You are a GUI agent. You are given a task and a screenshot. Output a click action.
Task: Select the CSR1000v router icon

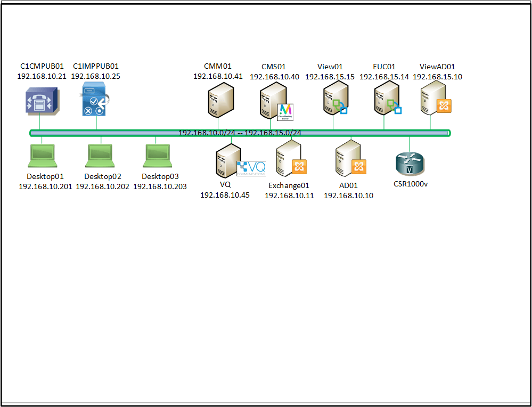[410, 164]
